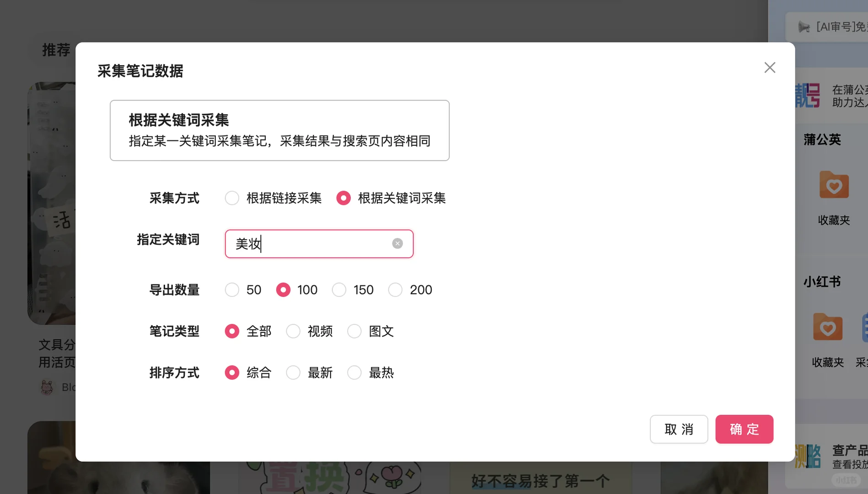The height and width of the screenshot is (494, 868).
Task: Open 蒲公英 收藏夹 folder icon
Action: 834,185
